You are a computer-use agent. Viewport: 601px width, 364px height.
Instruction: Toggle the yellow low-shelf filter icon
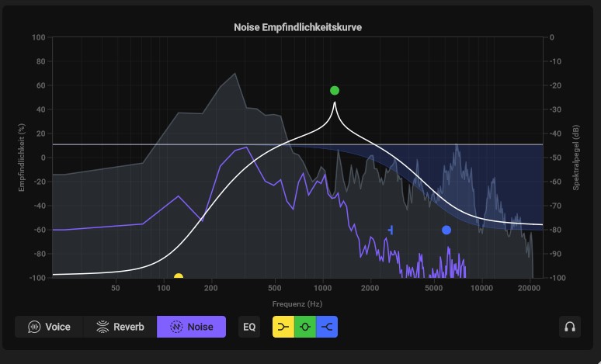tap(283, 327)
